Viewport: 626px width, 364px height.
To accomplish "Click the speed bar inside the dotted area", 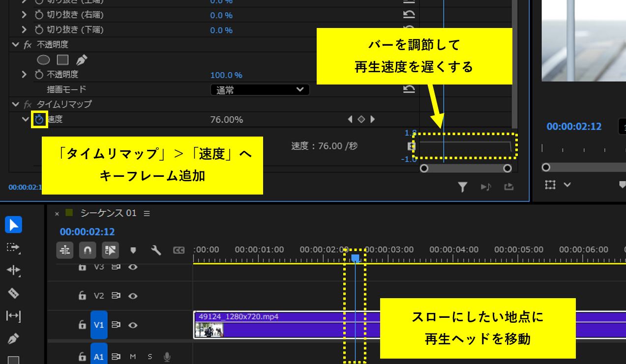I will 464,145.
